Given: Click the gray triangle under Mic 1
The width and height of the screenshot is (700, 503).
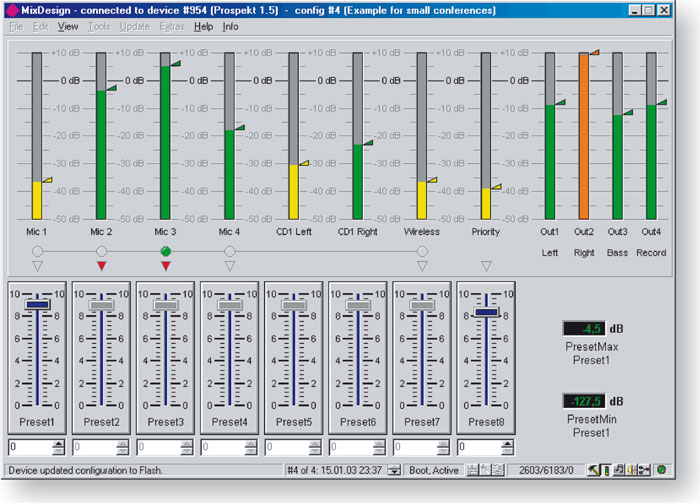Looking at the screenshot, I should [38, 266].
